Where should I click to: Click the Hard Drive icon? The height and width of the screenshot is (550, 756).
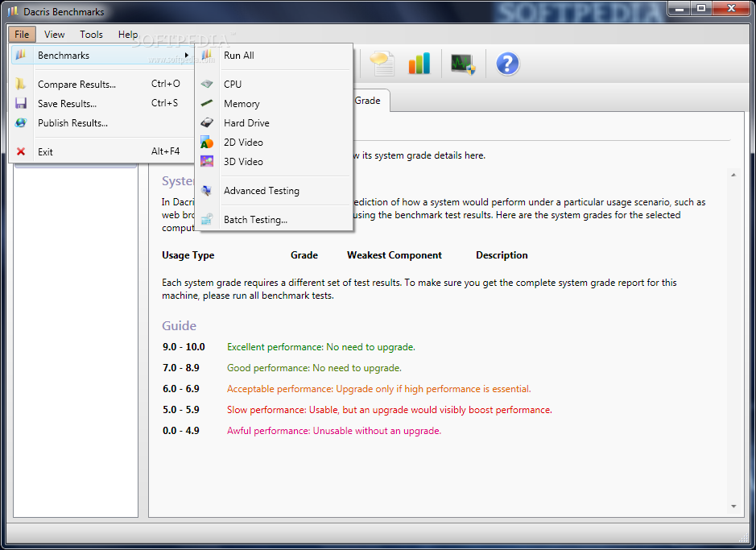coord(207,122)
